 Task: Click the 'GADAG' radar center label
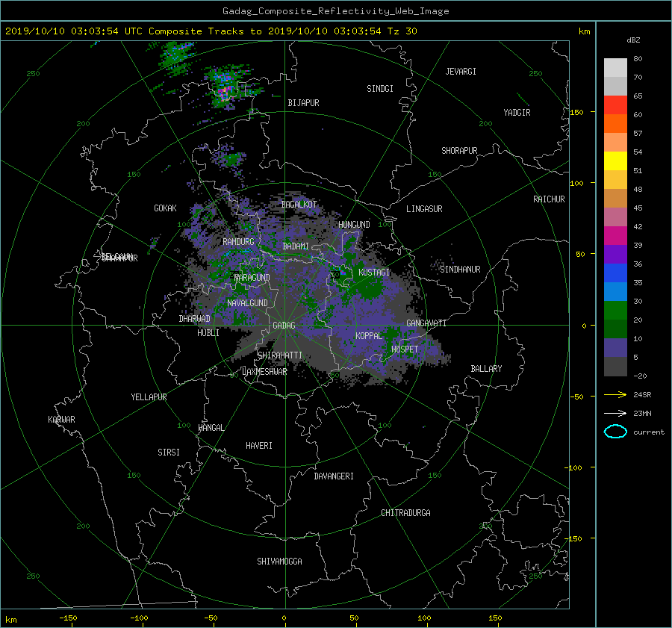tap(284, 326)
